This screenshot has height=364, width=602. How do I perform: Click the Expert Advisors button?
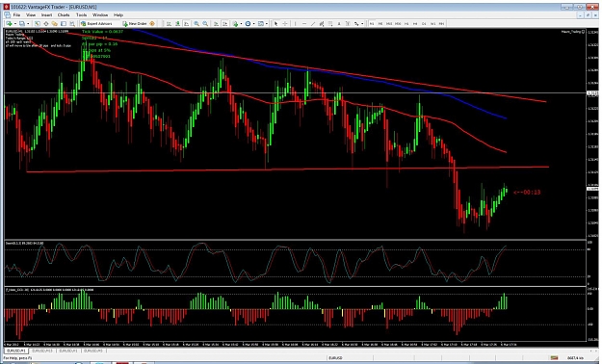(x=96, y=23)
